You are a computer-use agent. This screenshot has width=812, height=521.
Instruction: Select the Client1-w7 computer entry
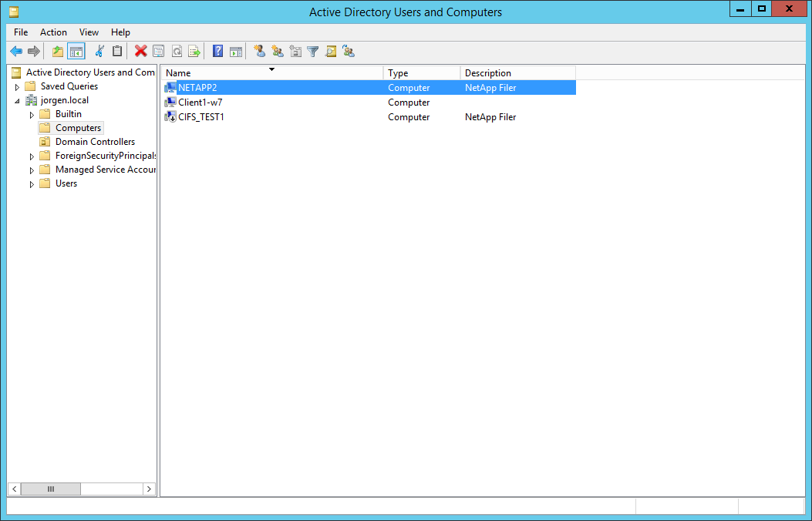[x=200, y=103]
